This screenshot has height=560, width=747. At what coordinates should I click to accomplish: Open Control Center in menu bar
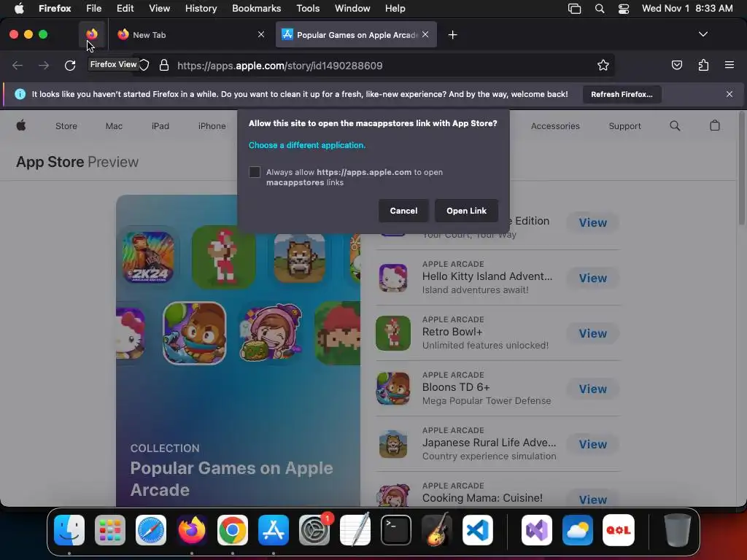(623, 9)
